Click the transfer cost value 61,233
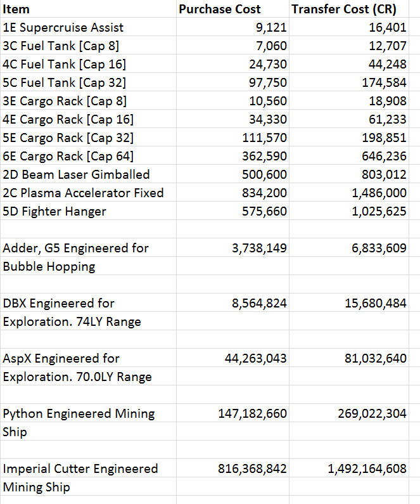The image size is (420, 504). (x=387, y=119)
